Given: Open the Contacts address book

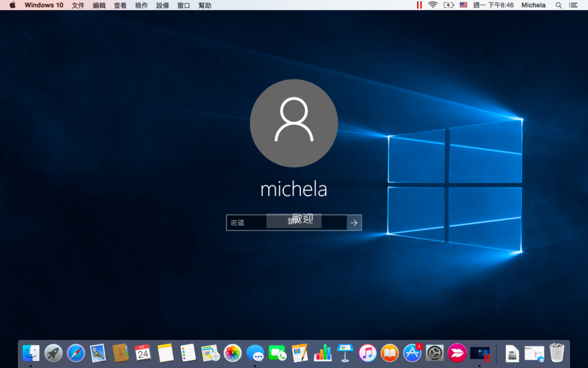Looking at the screenshot, I should point(121,353).
